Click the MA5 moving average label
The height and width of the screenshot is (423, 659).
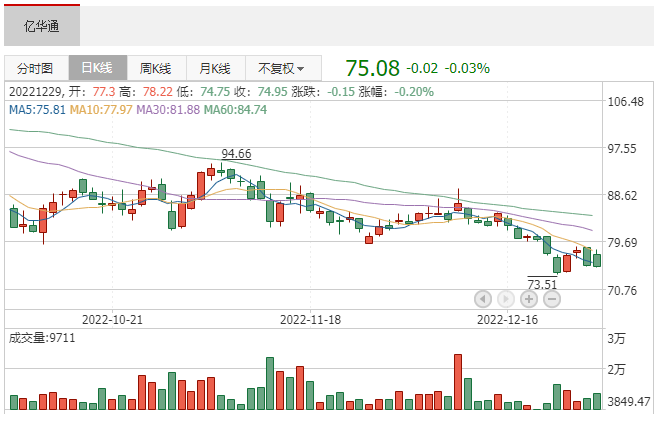[37, 109]
